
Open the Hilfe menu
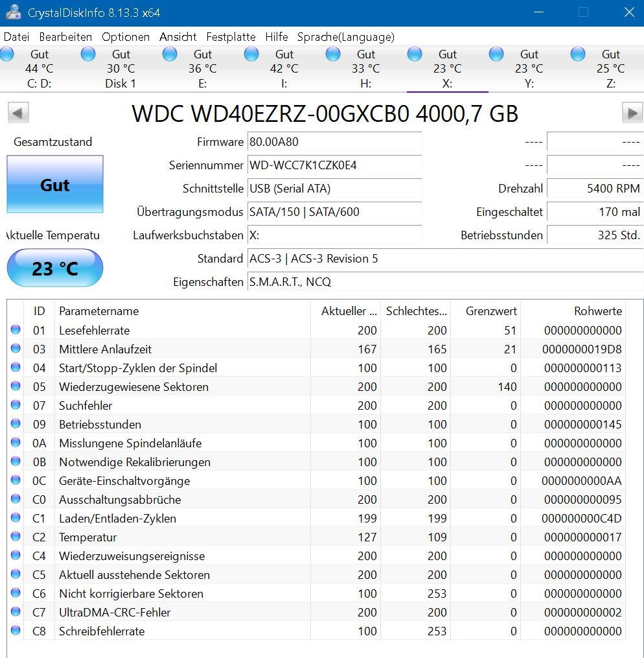click(x=276, y=37)
